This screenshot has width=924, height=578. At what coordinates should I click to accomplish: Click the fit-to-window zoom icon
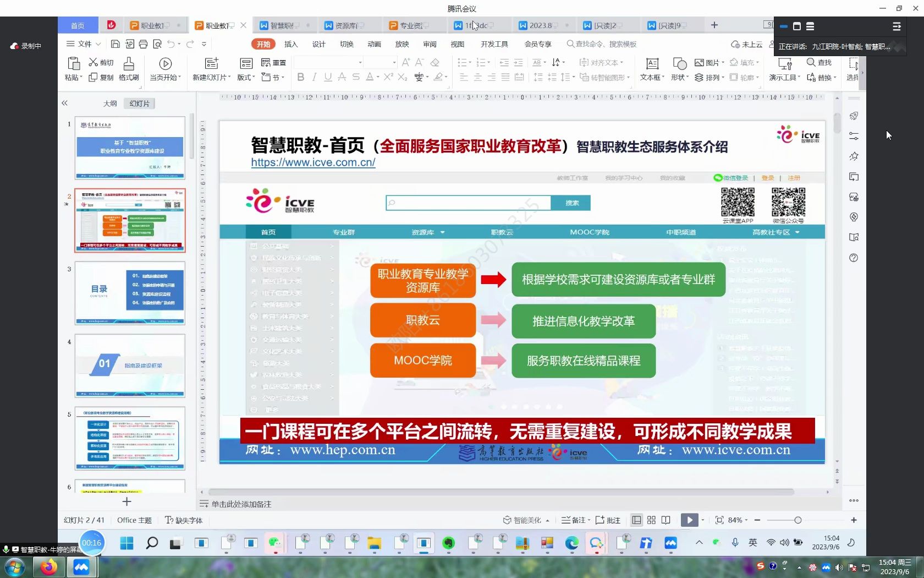[719, 520]
